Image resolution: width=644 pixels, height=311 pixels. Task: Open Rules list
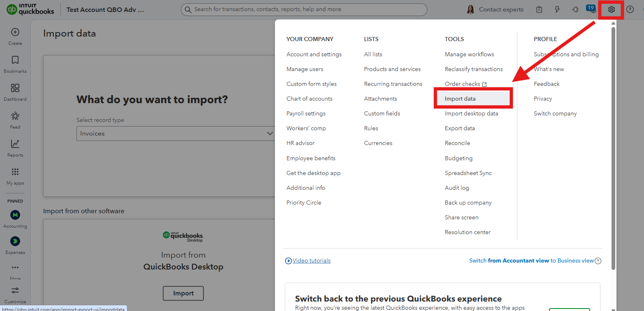(371, 128)
